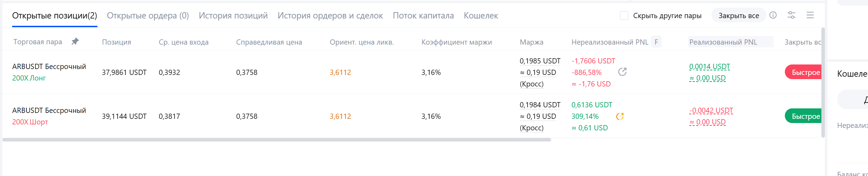This screenshot has width=868, height=176.
Task: Share the long position PNL icon
Action: pos(622,72)
